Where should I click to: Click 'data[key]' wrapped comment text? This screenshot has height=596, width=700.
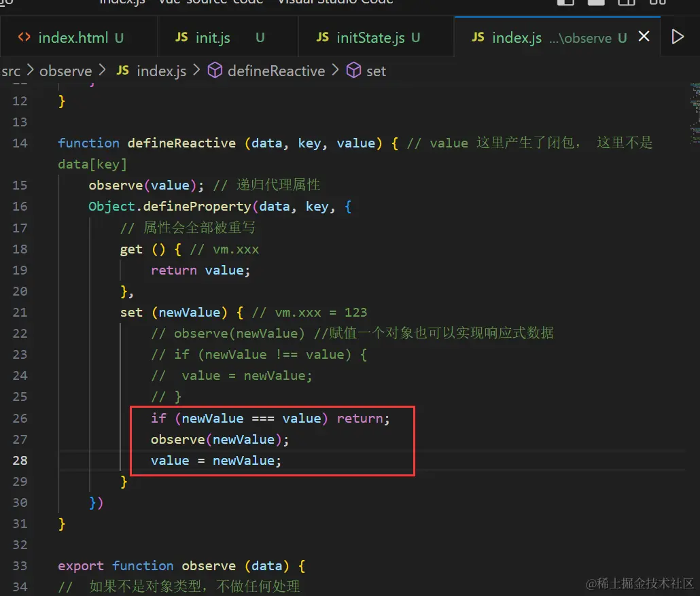pos(92,164)
